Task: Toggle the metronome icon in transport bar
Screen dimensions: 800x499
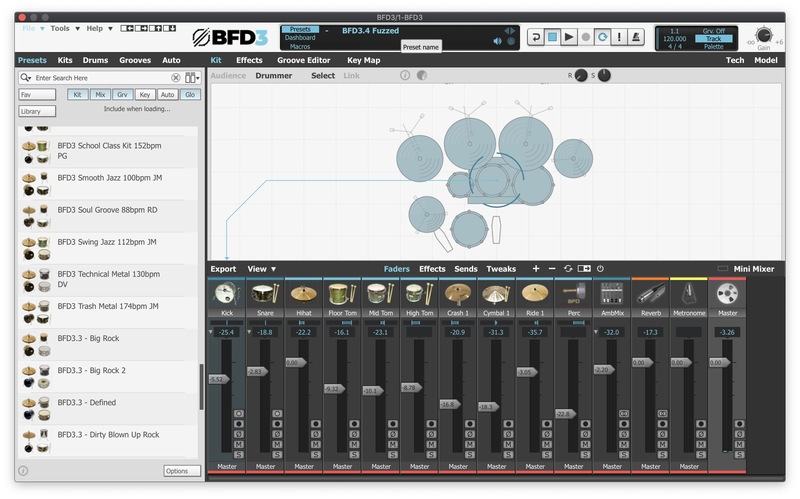Action: pos(635,37)
